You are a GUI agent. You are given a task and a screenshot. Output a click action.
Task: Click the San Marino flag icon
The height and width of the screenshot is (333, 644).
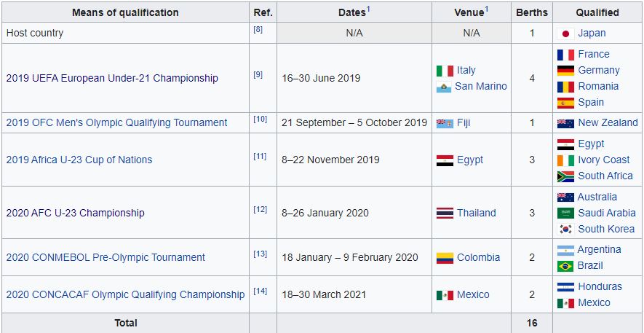tap(444, 87)
